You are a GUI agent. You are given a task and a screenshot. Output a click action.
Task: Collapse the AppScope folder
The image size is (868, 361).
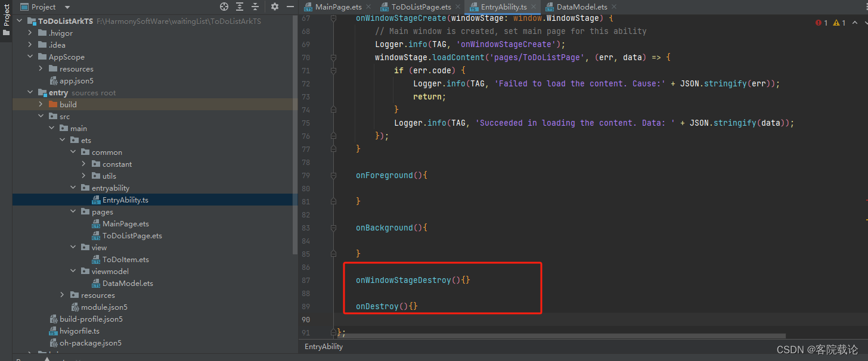pos(30,57)
